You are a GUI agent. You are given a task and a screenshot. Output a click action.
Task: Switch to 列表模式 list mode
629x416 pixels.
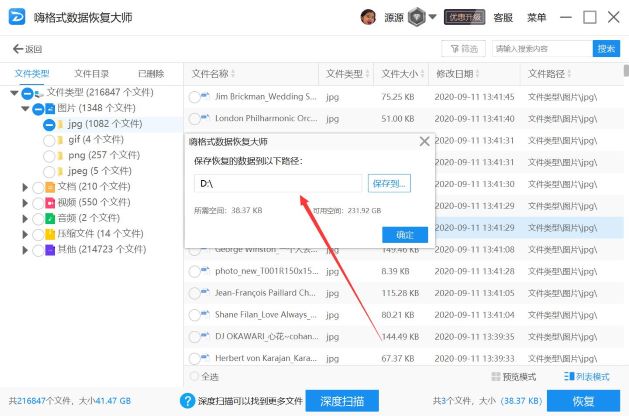click(x=586, y=377)
